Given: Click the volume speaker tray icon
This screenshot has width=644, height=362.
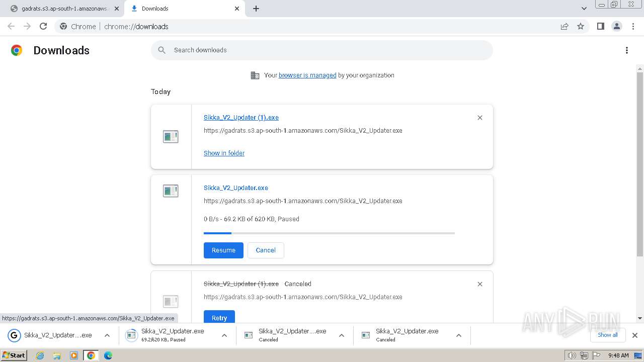Looking at the screenshot, I should click(x=572, y=355).
